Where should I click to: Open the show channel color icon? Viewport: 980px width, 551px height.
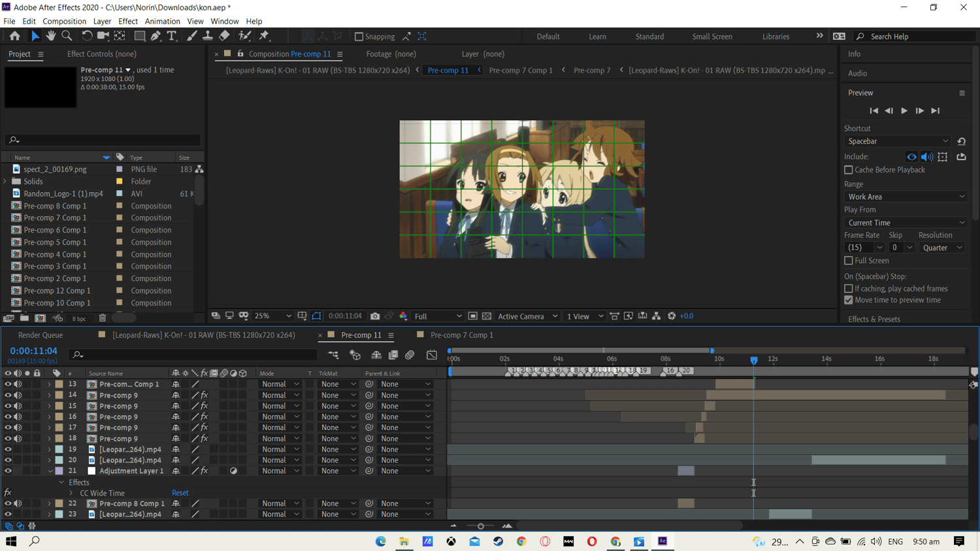[403, 316]
